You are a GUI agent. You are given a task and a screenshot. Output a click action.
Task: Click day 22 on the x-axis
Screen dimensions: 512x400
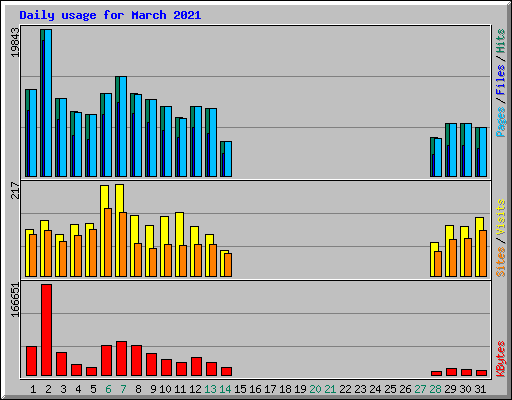[345, 389]
